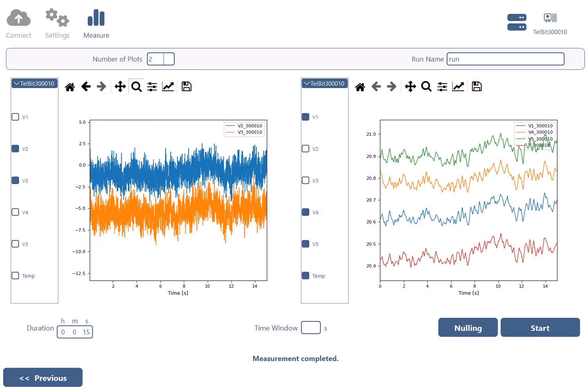
Task: Enable the V1 channel on the left plot
Action: click(15, 117)
